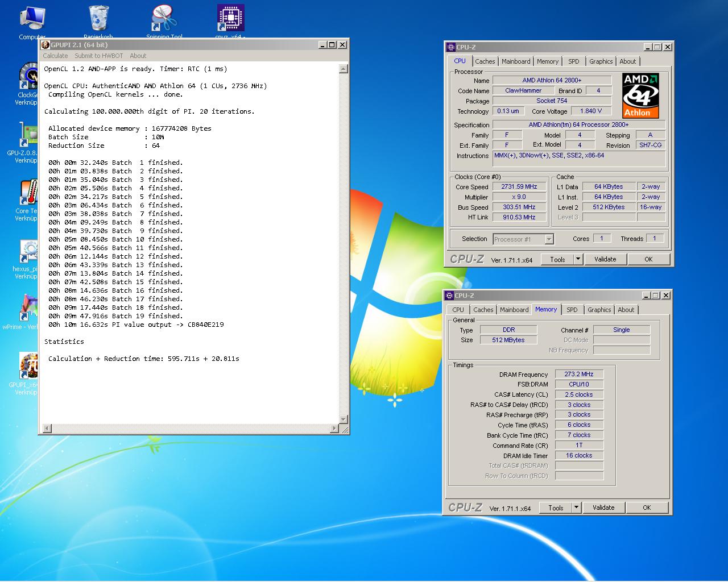Viewport: 728px width, 582px height.
Task: Click Tools button in lower CPU-Z window
Action: point(556,508)
